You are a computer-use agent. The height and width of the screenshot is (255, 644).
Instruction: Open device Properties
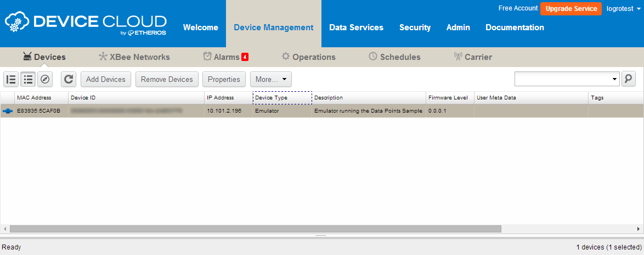pos(224,79)
